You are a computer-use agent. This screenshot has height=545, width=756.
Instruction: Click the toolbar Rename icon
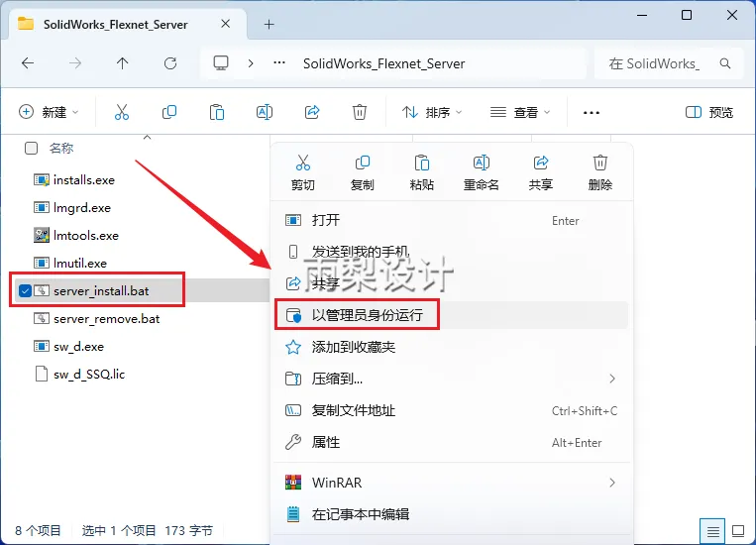click(265, 112)
